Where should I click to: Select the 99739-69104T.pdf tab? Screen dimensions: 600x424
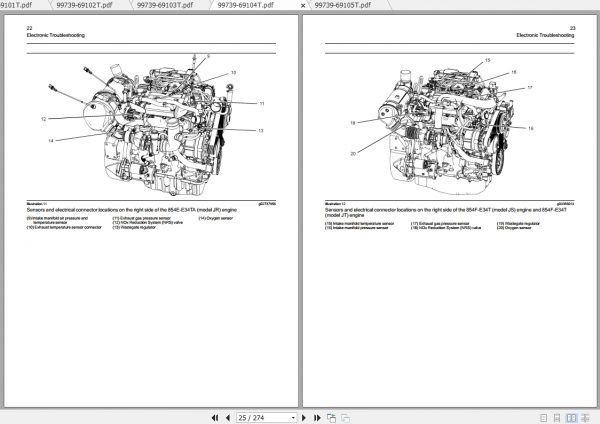[246, 5]
